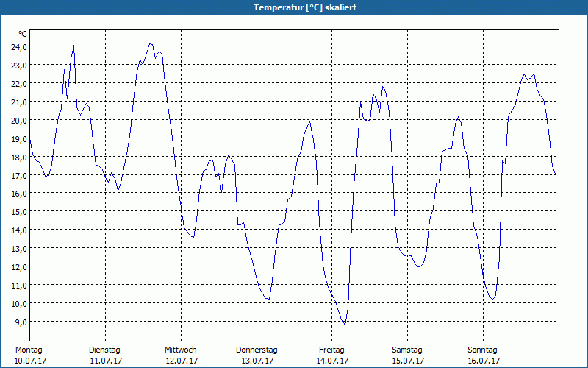Click the 12.07.17 date label
The height and width of the screenshot is (368, 588).
tap(182, 361)
